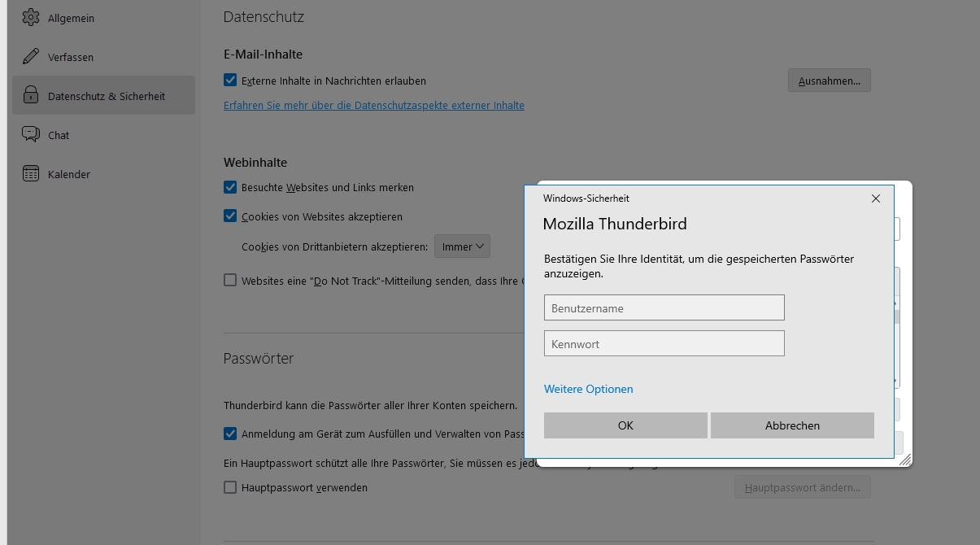Screen dimensions: 980x545
Task: Click the Abbrechen button
Action: click(x=792, y=425)
